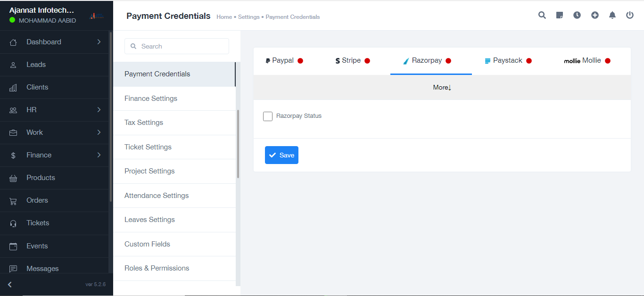Click the sticky note icon
Screen dimensions: 644x296
click(x=560, y=15)
